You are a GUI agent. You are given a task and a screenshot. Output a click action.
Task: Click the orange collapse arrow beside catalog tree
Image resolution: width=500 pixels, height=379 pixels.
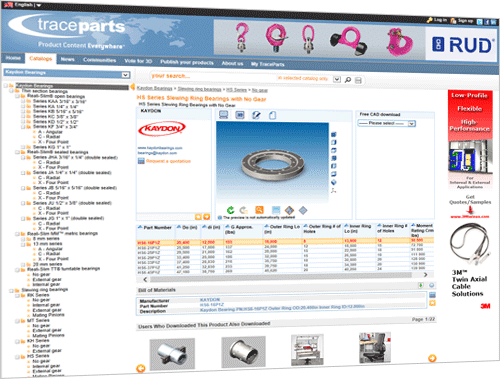point(132,87)
